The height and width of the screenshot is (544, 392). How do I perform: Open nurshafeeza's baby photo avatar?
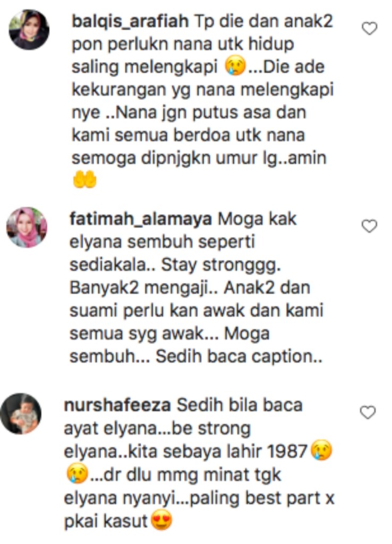21,413
